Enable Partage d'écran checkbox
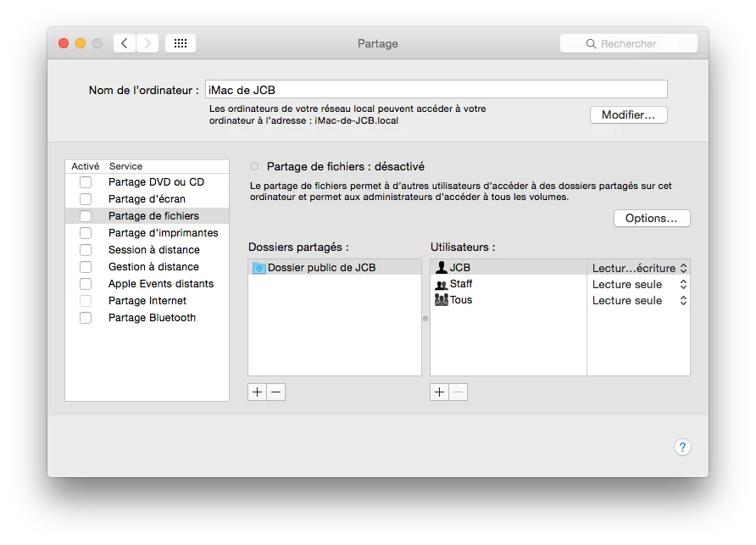 [86, 199]
